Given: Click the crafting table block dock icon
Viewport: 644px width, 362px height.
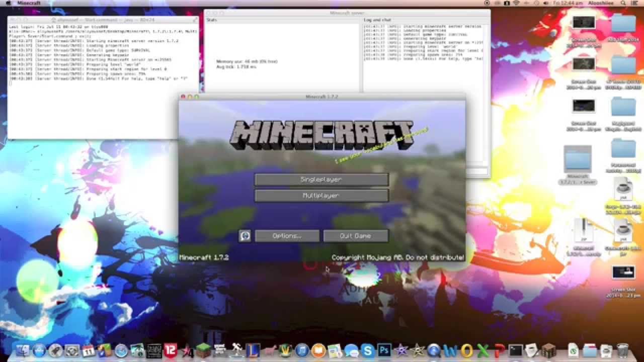Looking at the screenshot, I should point(548,350).
